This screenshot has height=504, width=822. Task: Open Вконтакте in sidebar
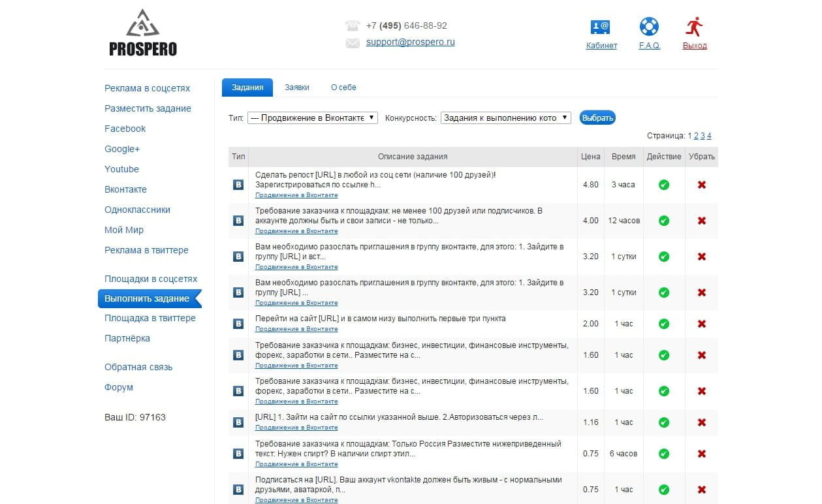tap(126, 189)
